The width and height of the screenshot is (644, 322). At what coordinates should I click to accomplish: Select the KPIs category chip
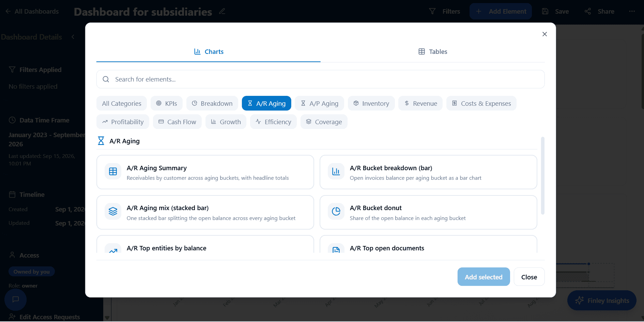click(x=167, y=103)
